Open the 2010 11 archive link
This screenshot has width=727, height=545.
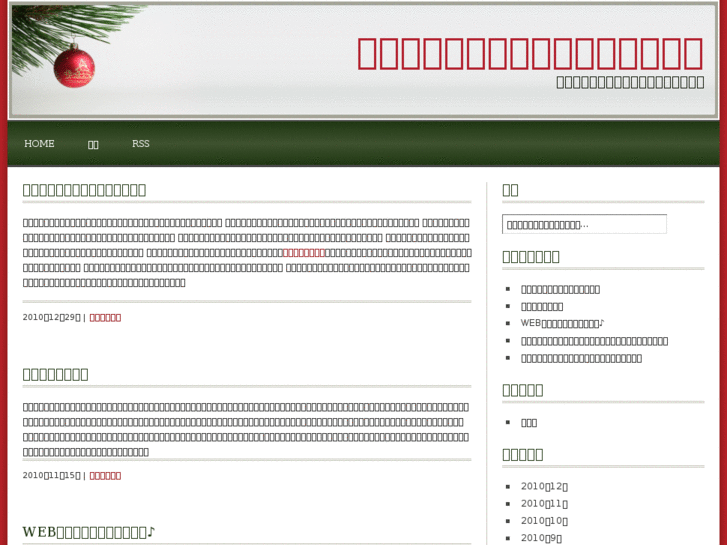pos(544,503)
